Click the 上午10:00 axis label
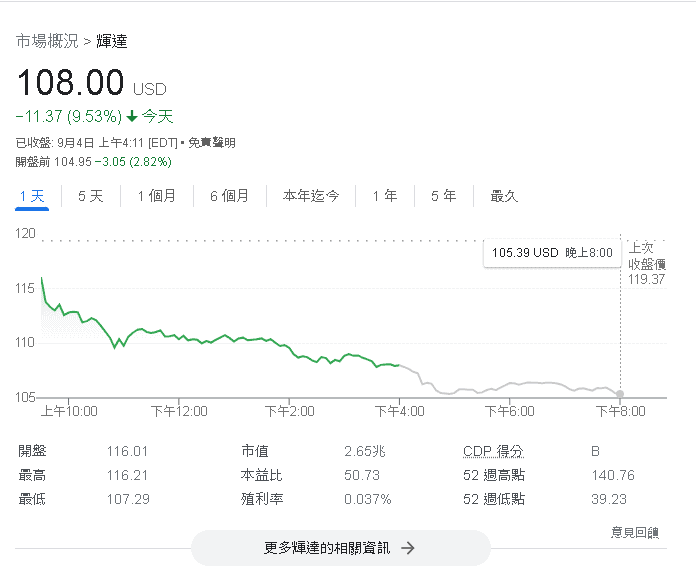Image resolution: width=696 pixels, height=568 pixels. point(69,411)
